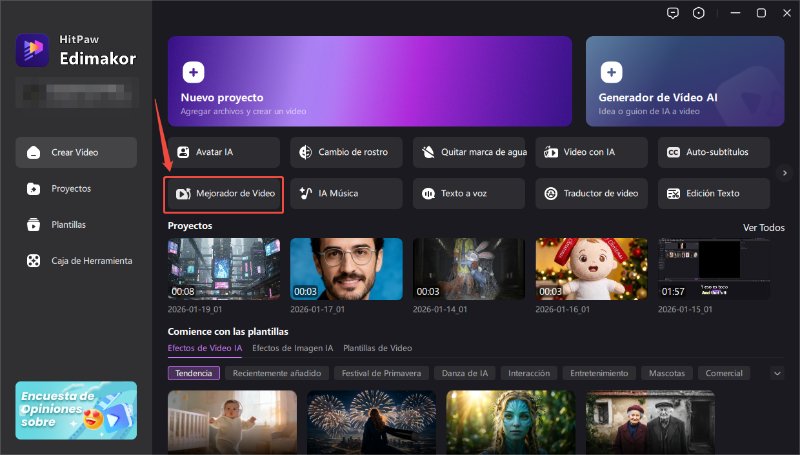
Task: Click the plus icon on Nuevo proyecto
Action: pos(193,72)
